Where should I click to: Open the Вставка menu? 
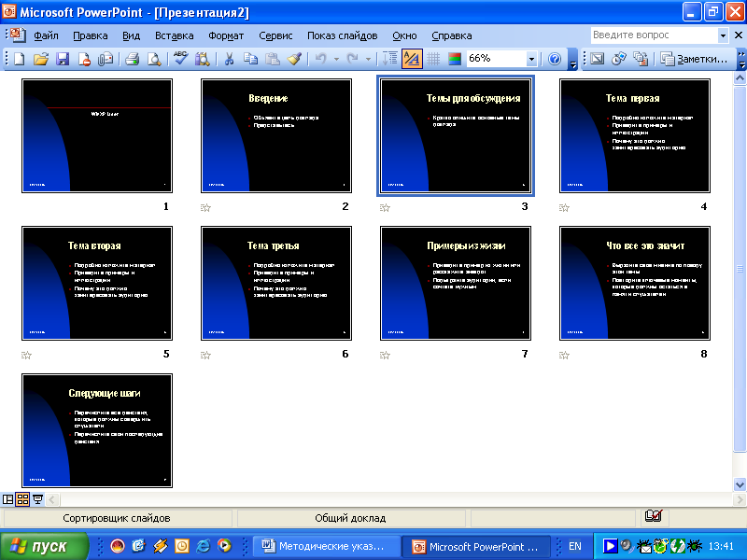[174, 35]
